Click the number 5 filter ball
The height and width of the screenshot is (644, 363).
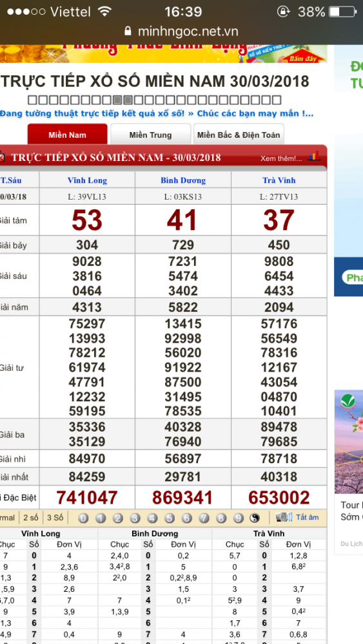170,518
